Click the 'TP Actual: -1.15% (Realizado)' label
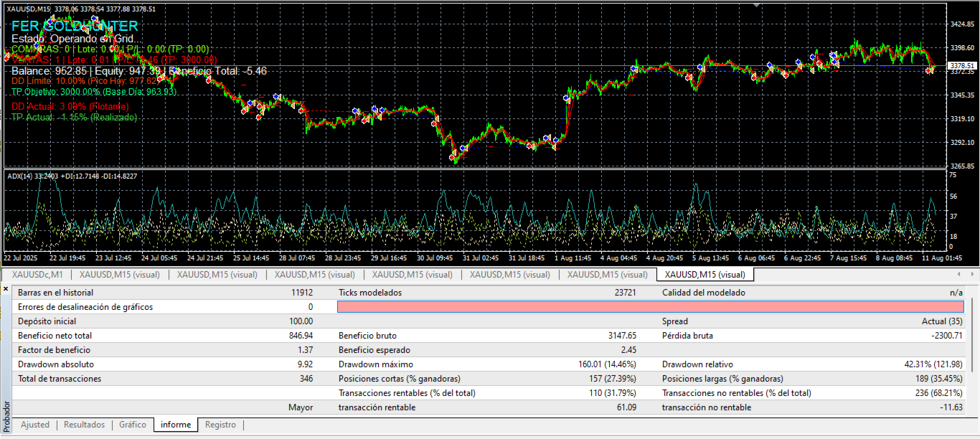The image size is (980, 439). point(75,117)
